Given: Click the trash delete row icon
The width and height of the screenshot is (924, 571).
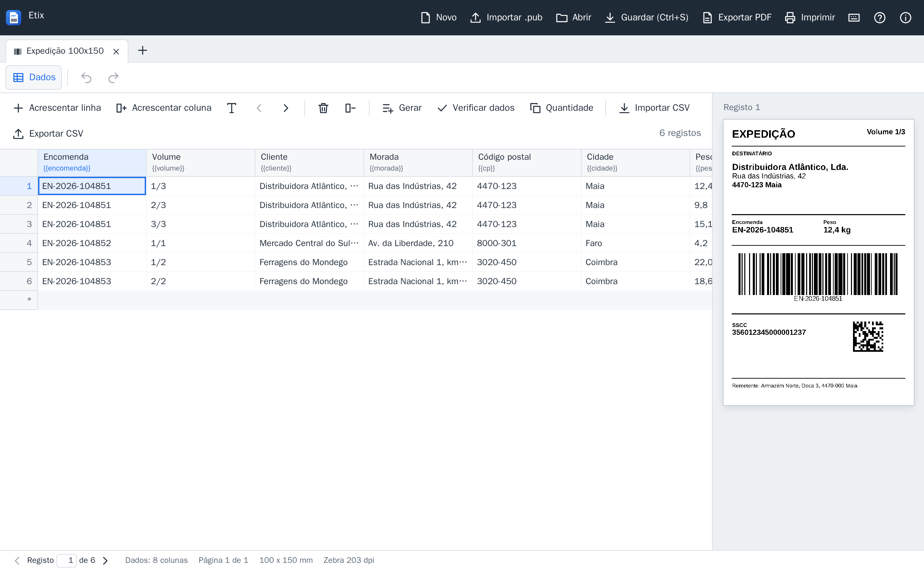Looking at the screenshot, I should tap(323, 108).
